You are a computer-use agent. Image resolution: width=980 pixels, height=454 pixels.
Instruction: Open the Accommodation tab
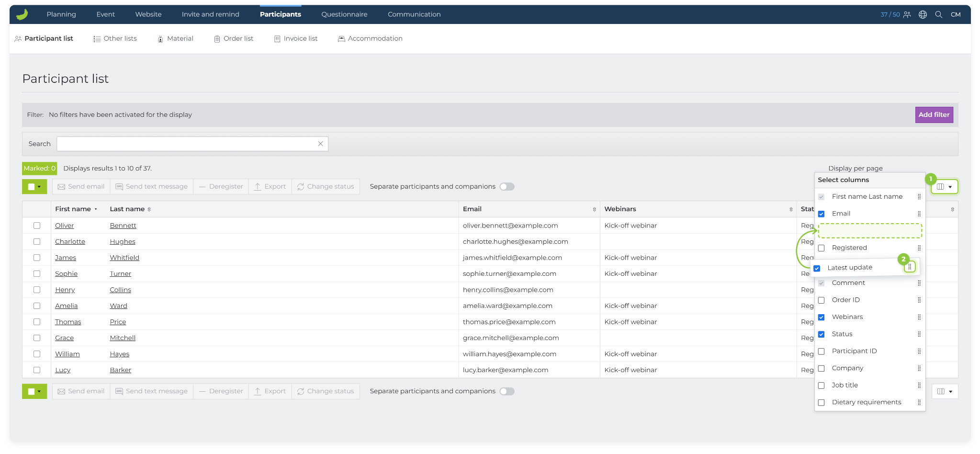click(370, 38)
